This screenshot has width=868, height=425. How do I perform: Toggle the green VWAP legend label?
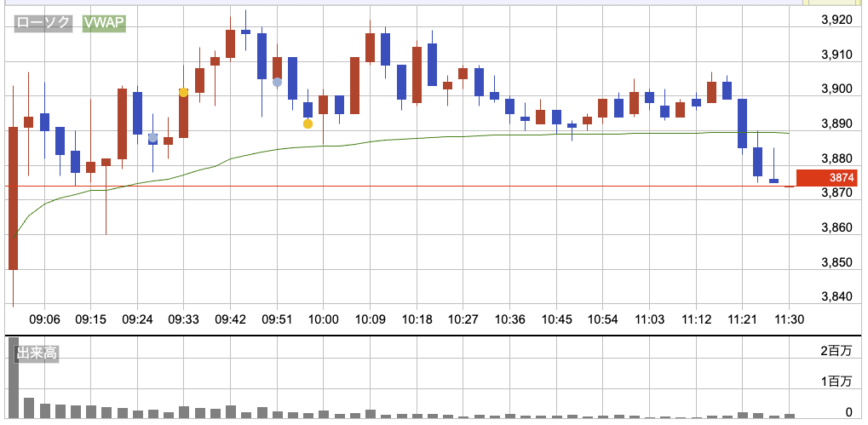coord(104,24)
